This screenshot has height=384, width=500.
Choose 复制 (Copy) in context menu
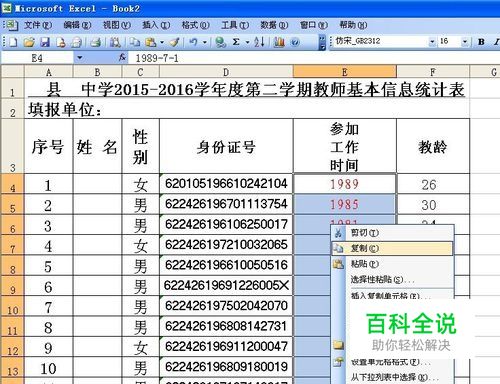[392, 248]
